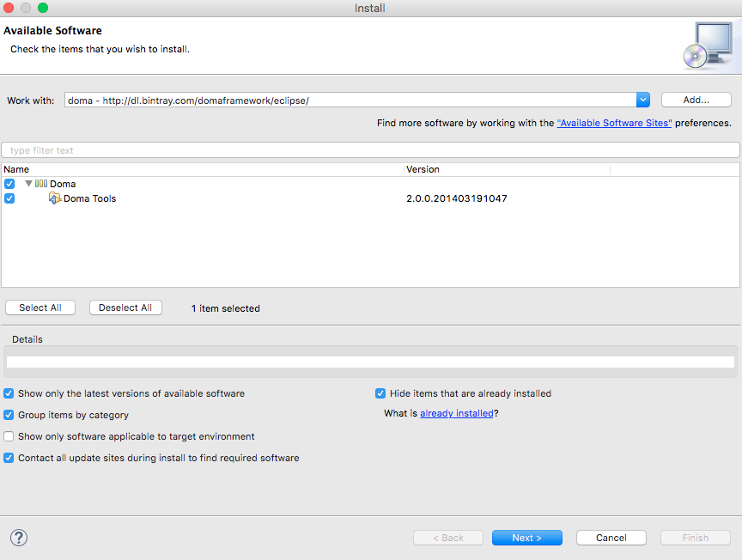
Task: Toggle Contact all update sites checkbox
Action: [x=9, y=458]
